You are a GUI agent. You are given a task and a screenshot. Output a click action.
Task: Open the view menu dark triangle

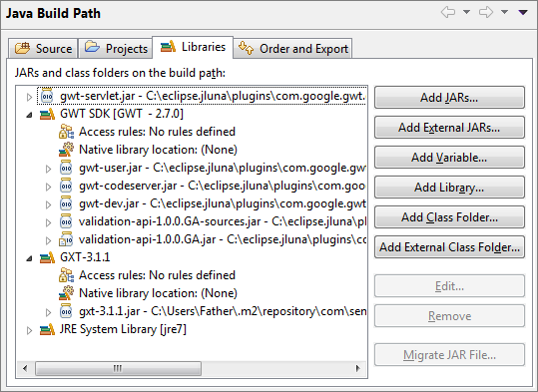(523, 13)
